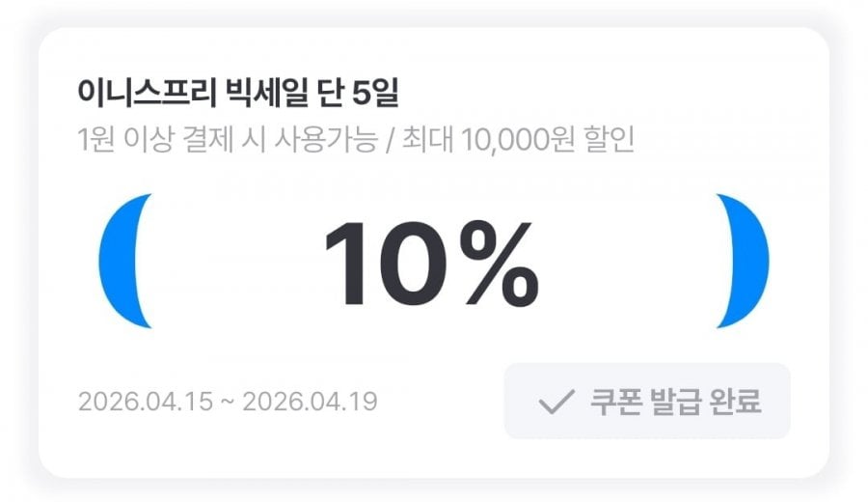868x502 pixels.
Task: Click the left blue crescent notch
Action: (x=122, y=261)
